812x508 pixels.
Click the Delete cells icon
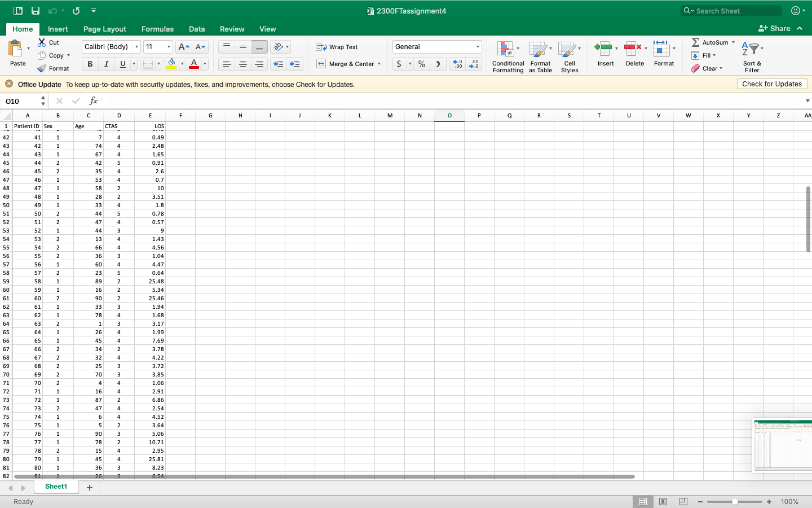coord(632,49)
